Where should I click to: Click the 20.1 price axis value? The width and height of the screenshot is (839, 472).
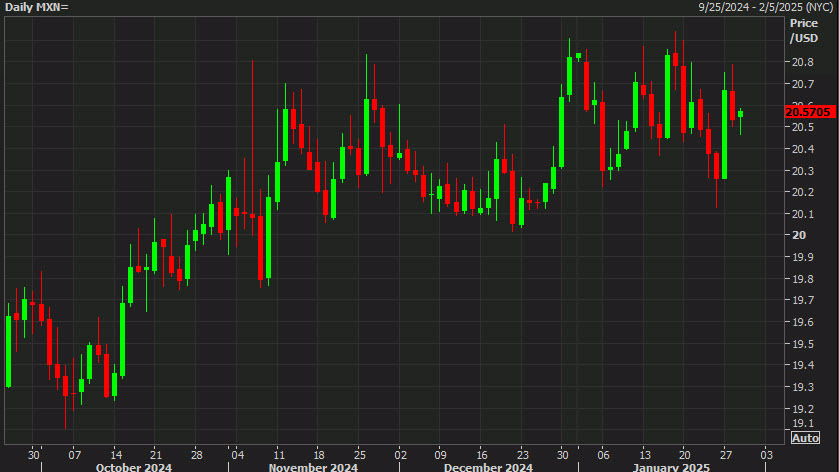click(803, 214)
